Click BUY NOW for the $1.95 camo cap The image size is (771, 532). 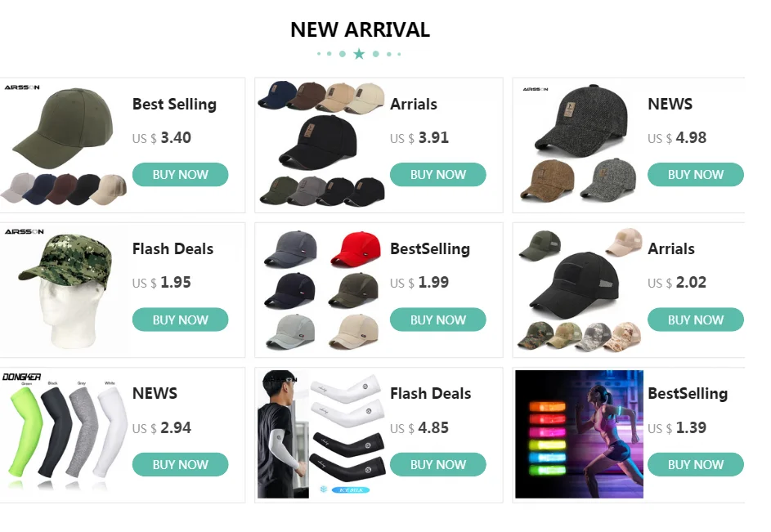pos(180,320)
